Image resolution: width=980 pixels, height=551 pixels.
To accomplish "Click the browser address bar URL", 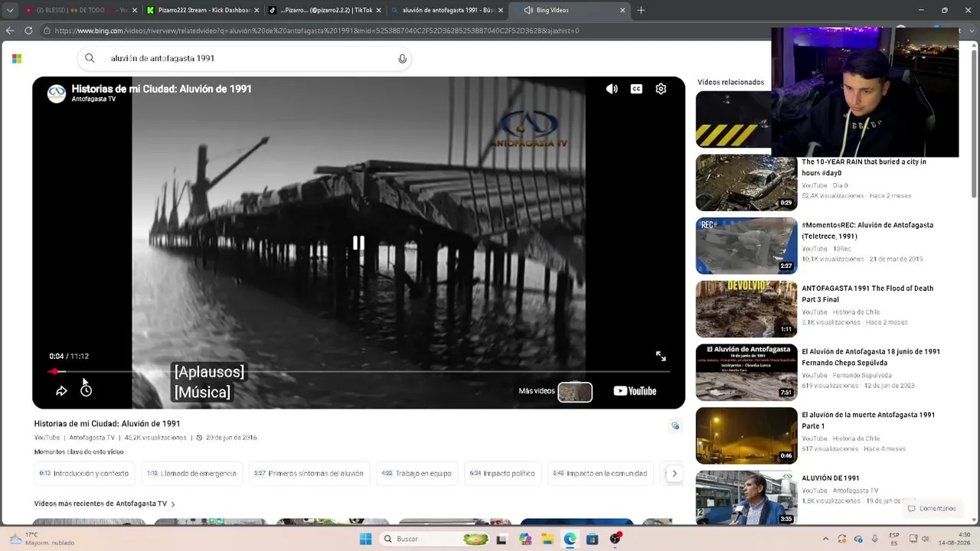I will coord(317,31).
